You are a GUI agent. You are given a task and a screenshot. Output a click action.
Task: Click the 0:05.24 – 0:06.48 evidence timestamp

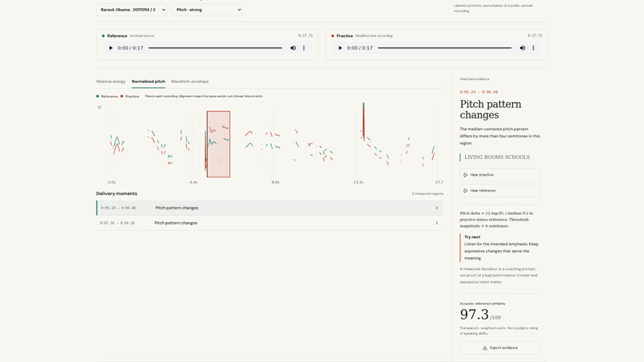click(479, 92)
